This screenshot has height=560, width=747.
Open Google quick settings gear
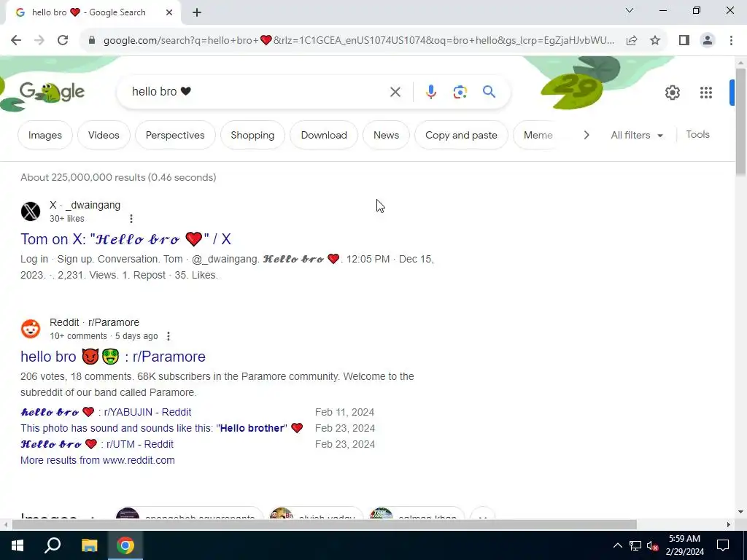(x=672, y=93)
